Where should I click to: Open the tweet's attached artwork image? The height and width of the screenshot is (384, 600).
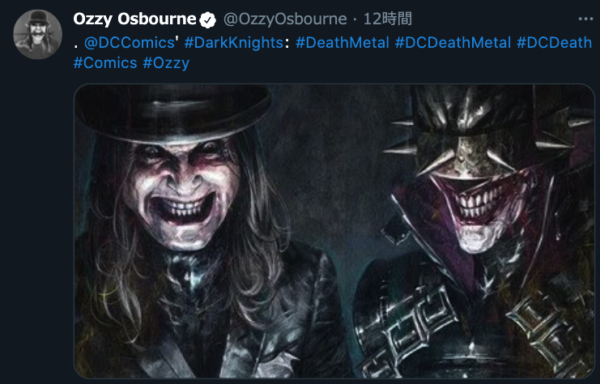pos(334,231)
